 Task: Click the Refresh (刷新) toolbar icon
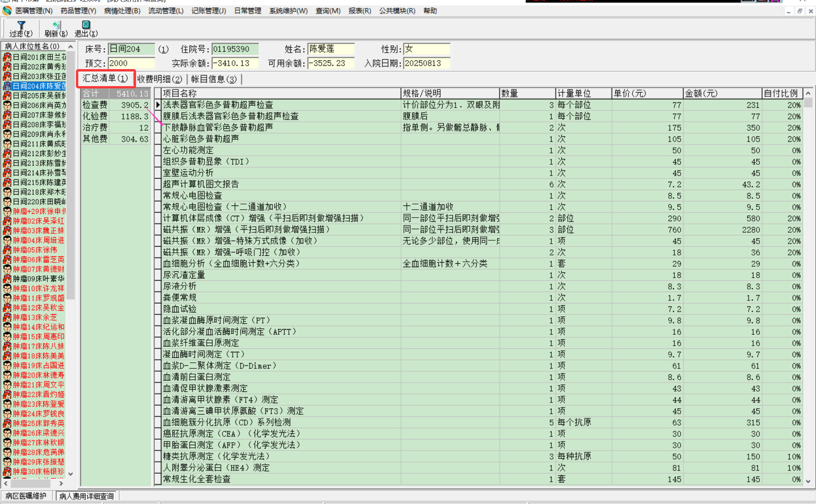coord(56,25)
